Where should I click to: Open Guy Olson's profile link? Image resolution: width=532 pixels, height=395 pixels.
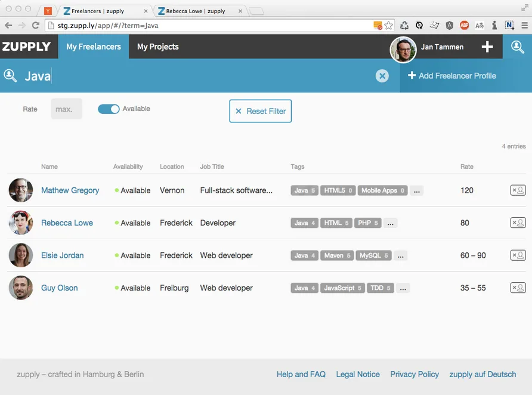pyautogui.click(x=60, y=288)
